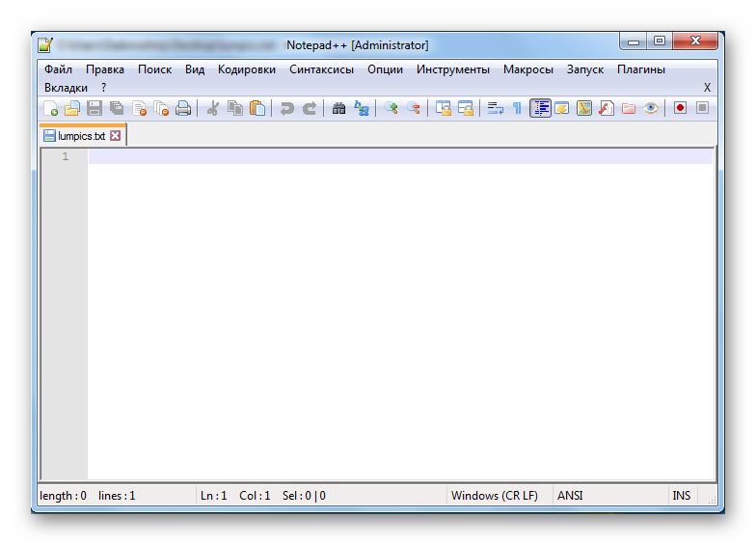This screenshot has height=545, width=756.
Task: Open the user defined language dialog icon
Action: click(561, 108)
